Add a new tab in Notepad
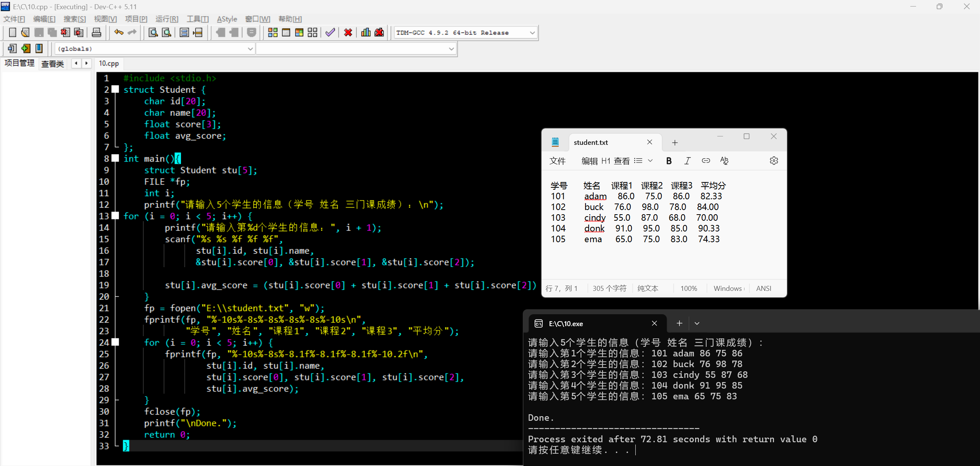980x466 pixels. [675, 143]
